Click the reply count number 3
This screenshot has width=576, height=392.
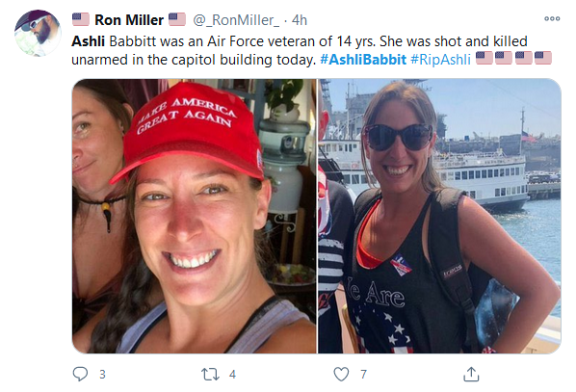[x=102, y=375]
